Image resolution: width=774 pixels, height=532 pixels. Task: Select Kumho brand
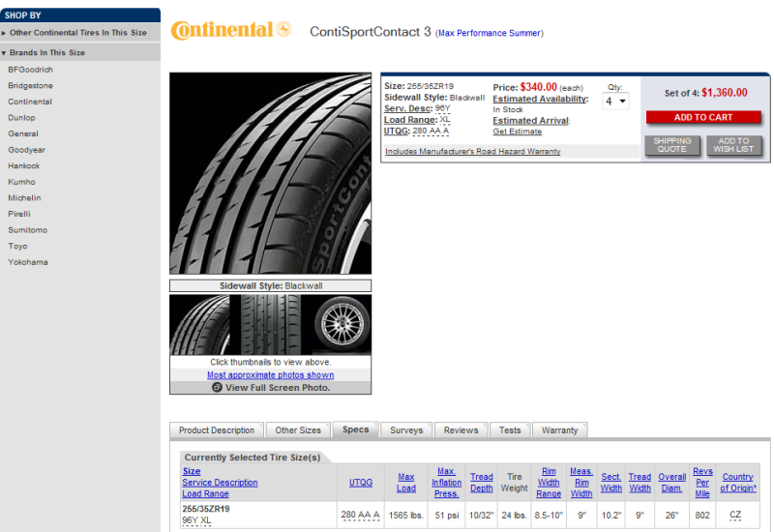tap(21, 182)
